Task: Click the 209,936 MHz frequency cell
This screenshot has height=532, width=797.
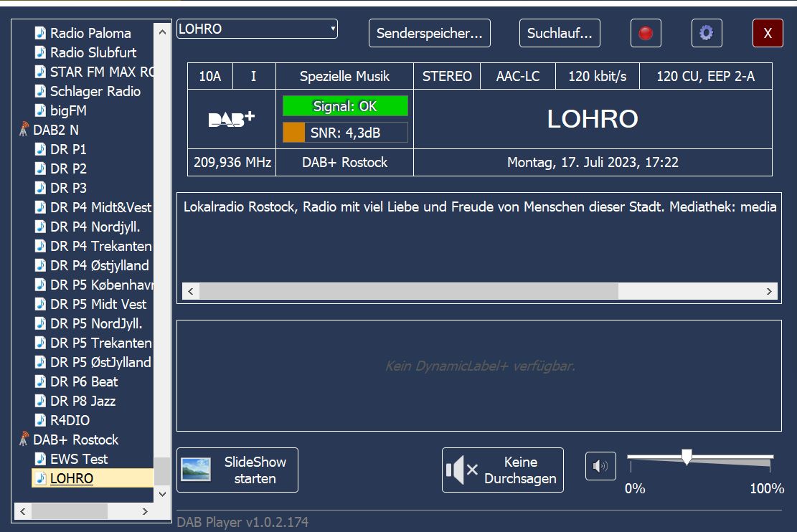Action: [232, 162]
